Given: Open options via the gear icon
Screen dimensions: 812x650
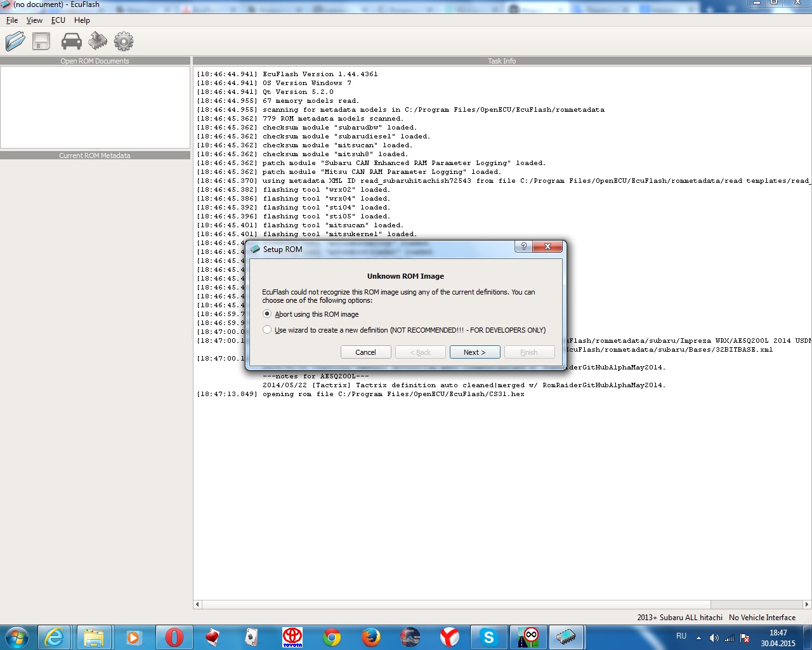Looking at the screenshot, I should pyautogui.click(x=124, y=42).
